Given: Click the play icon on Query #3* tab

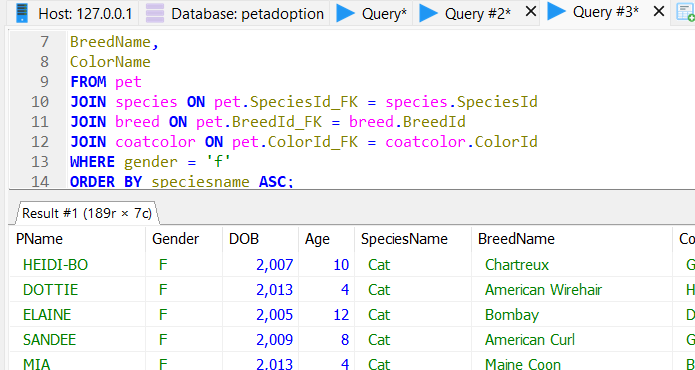Looking at the screenshot, I should tap(557, 12).
